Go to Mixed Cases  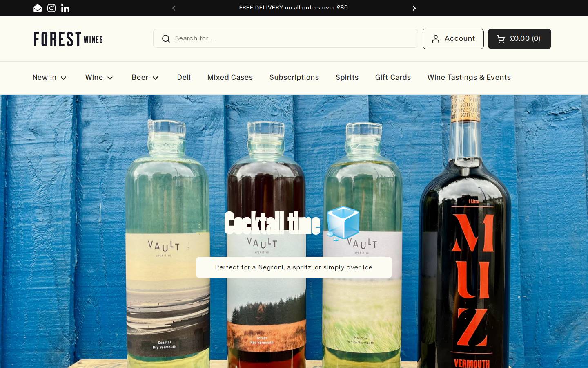(230, 78)
